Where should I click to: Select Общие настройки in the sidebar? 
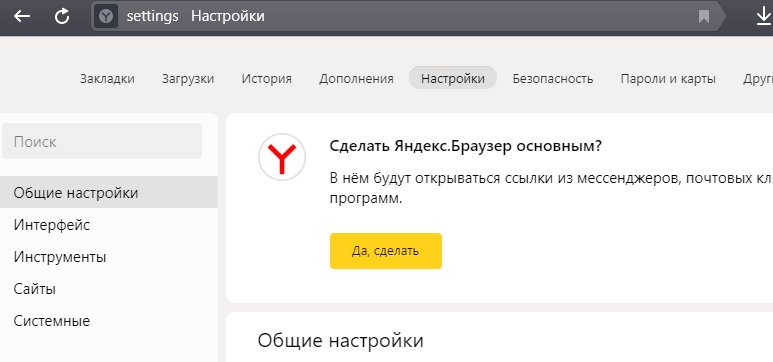108,193
